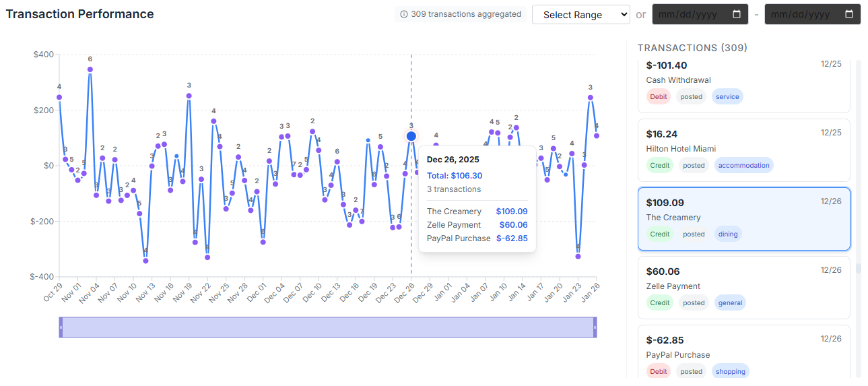The height and width of the screenshot is (386, 868).
Task: Select the Hilton Hotel Miami transaction
Action: pos(743,150)
